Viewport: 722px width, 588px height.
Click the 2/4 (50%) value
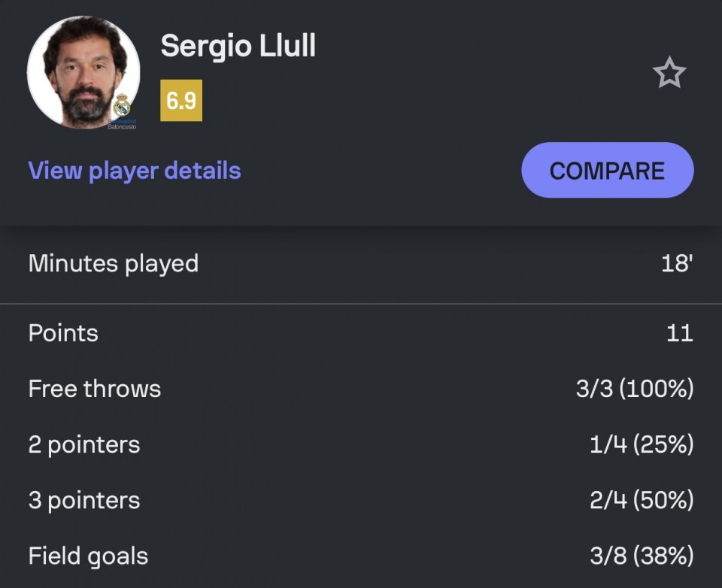pyautogui.click(x=642, y=500)
